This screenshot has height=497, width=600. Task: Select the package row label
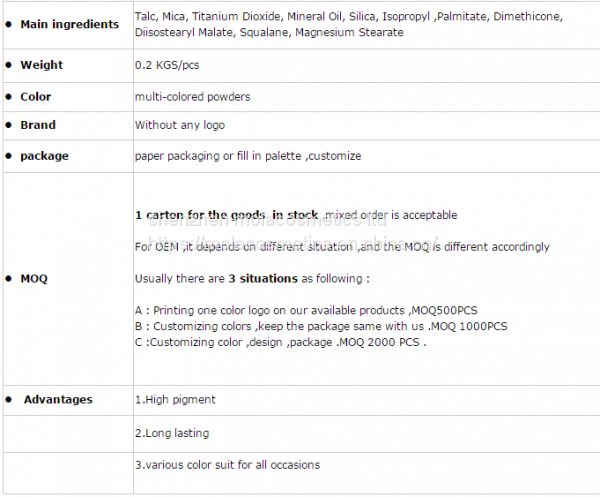44,156
